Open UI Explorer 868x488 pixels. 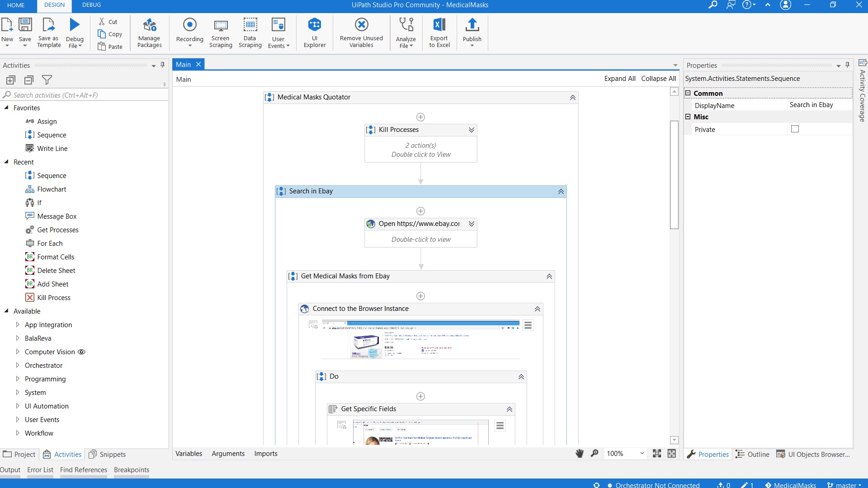coord(315,33)
